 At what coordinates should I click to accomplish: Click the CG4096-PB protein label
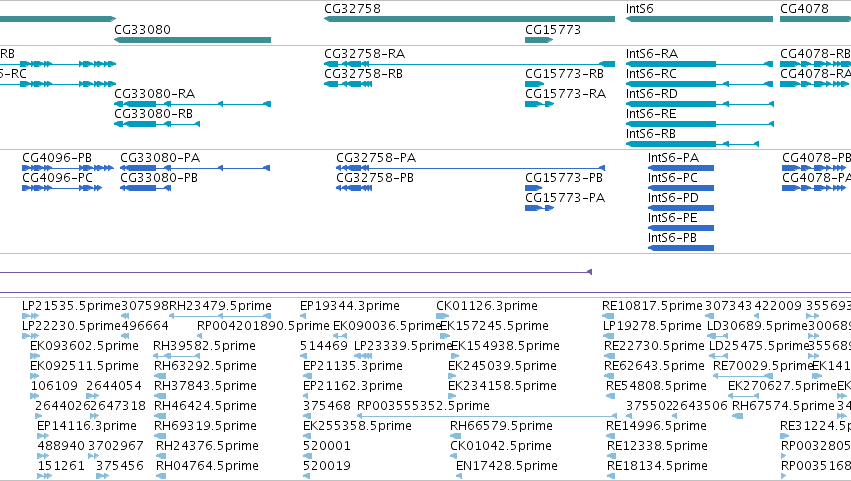click(x=57, y=158)
